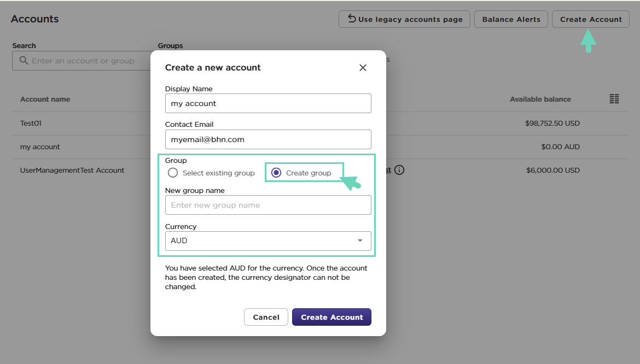Open the Test01 account row
Image resolution: width=640 pixels, height=364 pixels.
[x=31, y=124]
